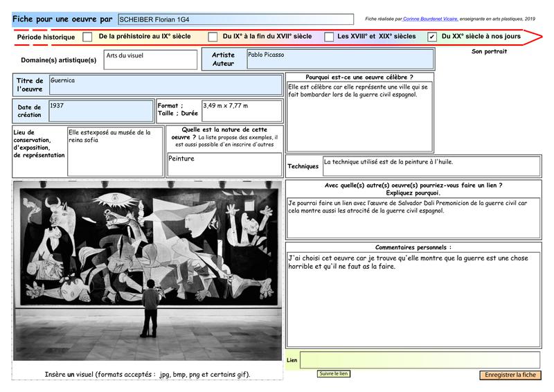Click the 'Enregistrer la fiche' button
This screenshot has width=554, height=392.
pos(510,375)
